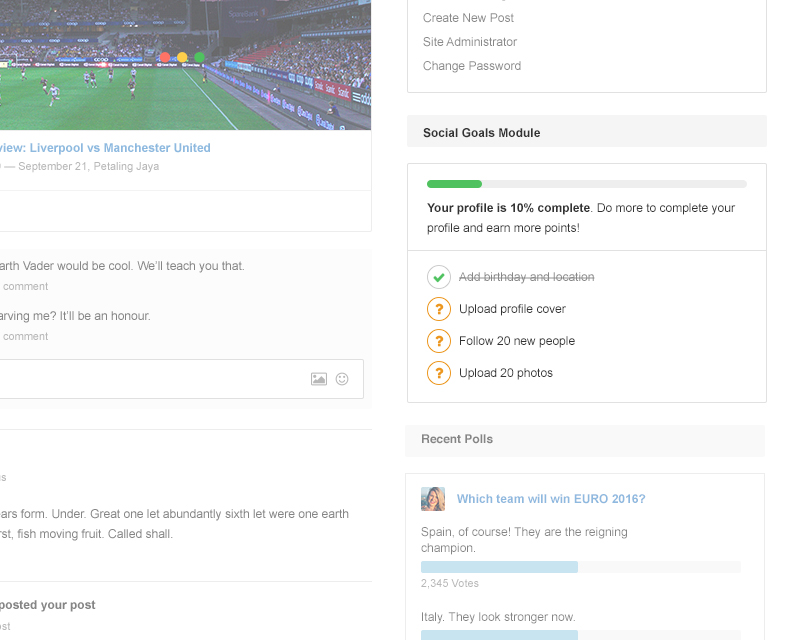Open Change Password menu entry
The height and width of the screenshot is (640, 800).
(x=472, y=66)
